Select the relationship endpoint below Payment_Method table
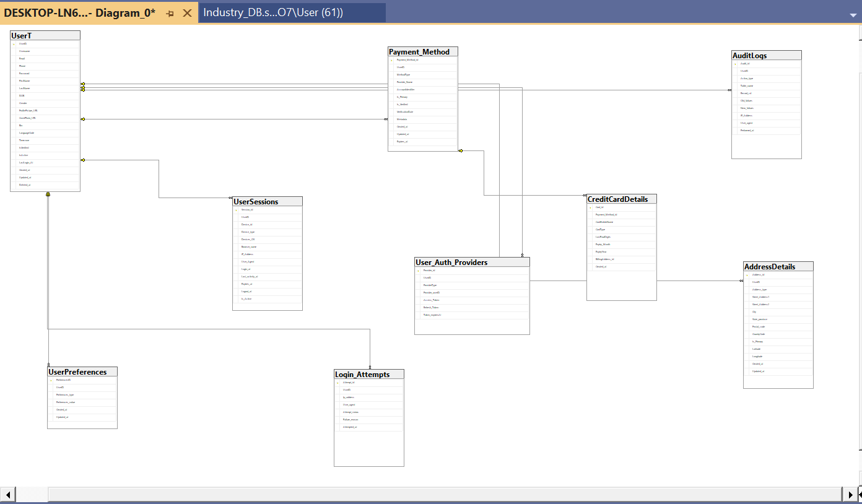Screen dimensions: 862x504 coord(460,150)
